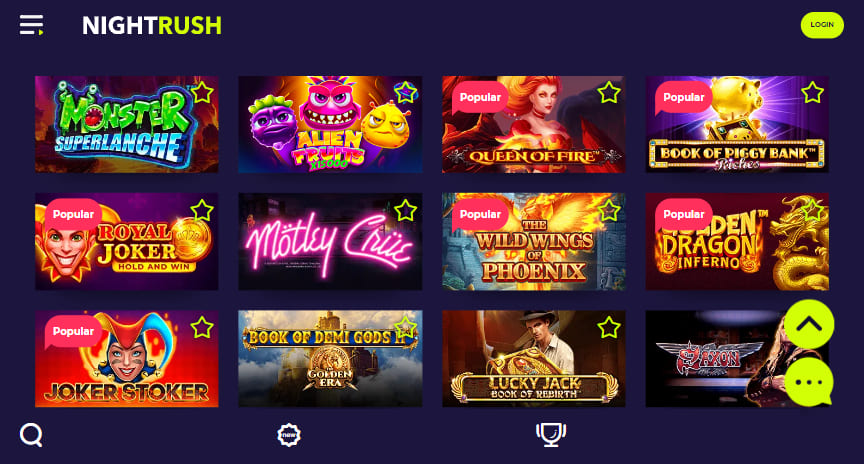The width and height of the screenshot is (864, 464).
Task: Open the hamburger menu icon
Action: point(31,25)
